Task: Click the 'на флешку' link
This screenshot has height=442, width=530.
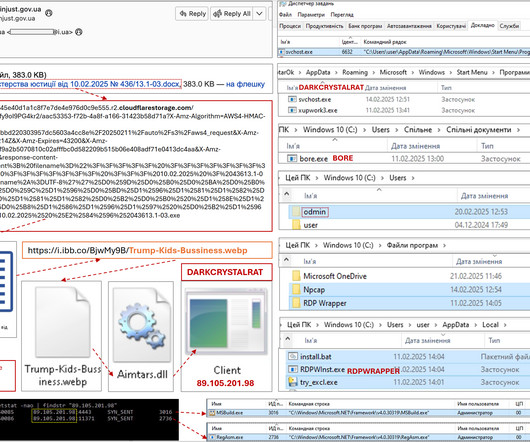Action: [x=245, y=84]
